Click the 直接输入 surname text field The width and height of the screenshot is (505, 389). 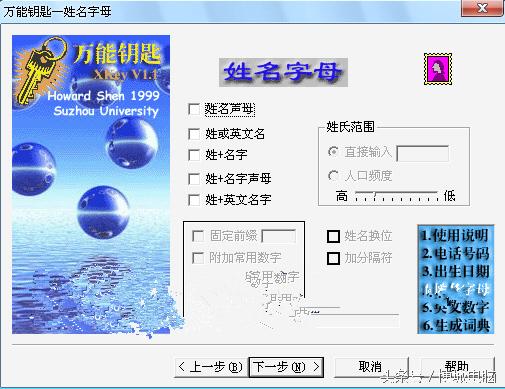click(x=422, y=153)
